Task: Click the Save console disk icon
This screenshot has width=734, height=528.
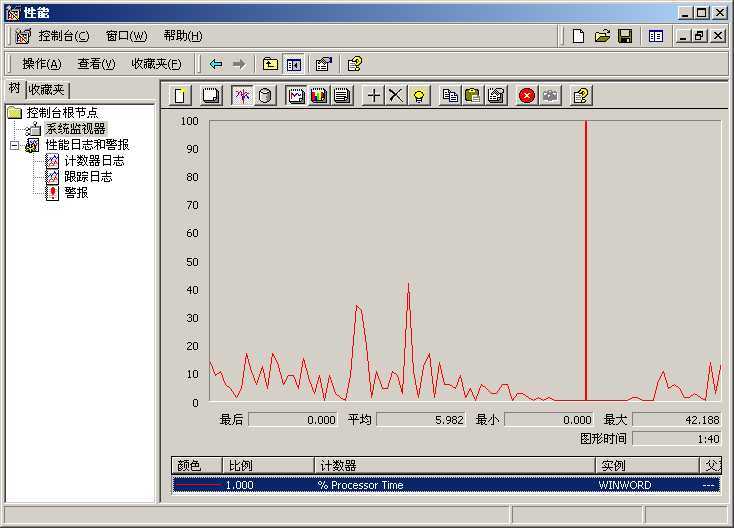Action: [625, 36]
